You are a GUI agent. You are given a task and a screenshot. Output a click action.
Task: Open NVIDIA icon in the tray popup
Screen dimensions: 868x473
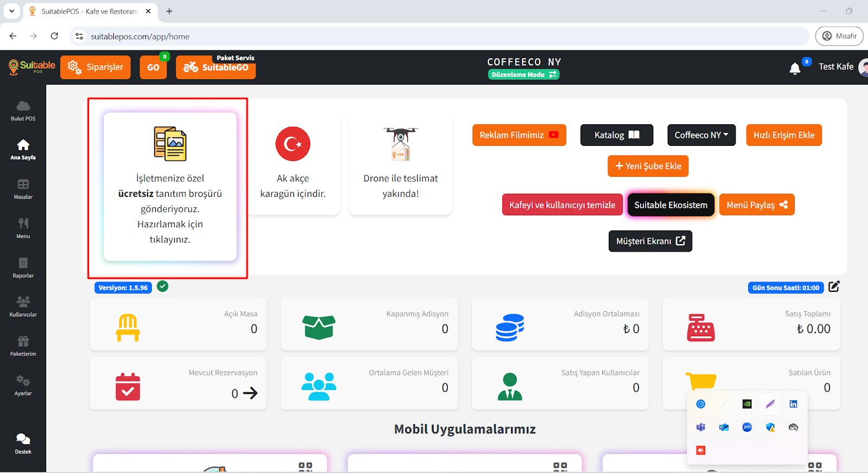pos(747,404)
